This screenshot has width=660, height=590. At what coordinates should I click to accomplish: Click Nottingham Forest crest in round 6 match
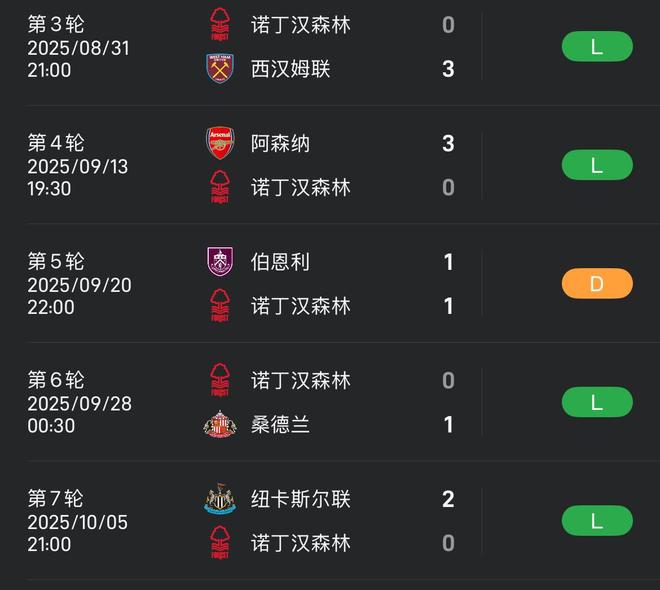[x=220, y=380]
